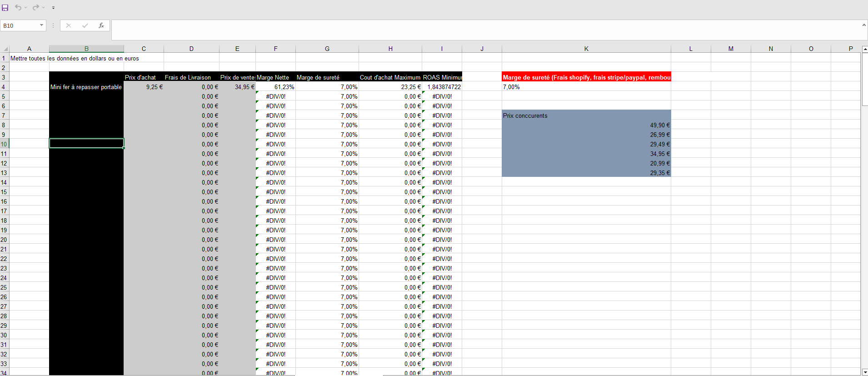
Task: Click the Select All corner triangle
Action: point(5,49)
